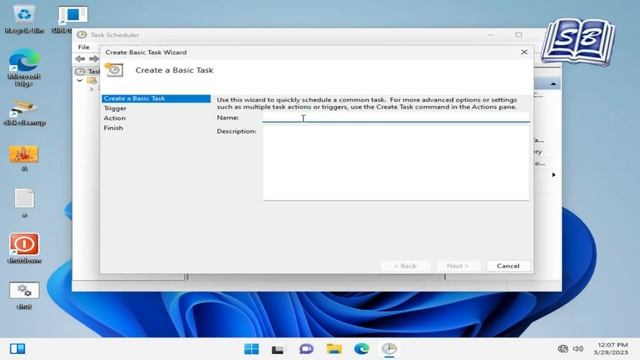The height and width of the screenshot is (360, 640).
Task: Open the gears settings desktop shortcut
Action: tap(24, 295)
